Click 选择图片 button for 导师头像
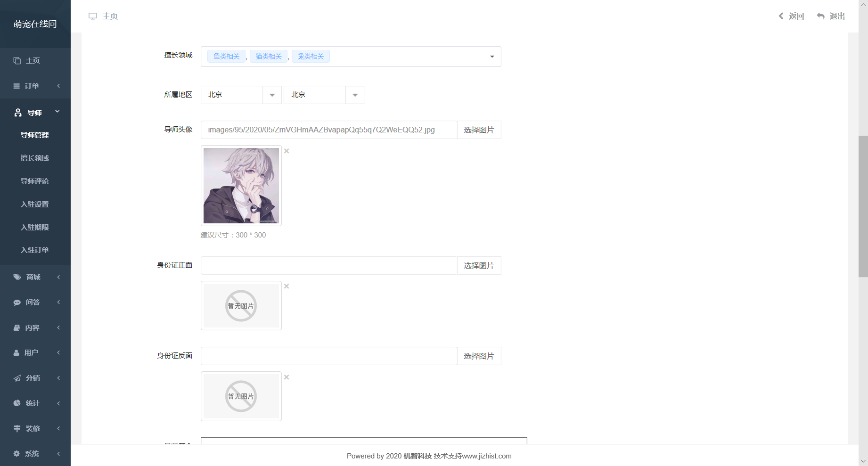This screenshot has width=868, height=466. (479, 130)
